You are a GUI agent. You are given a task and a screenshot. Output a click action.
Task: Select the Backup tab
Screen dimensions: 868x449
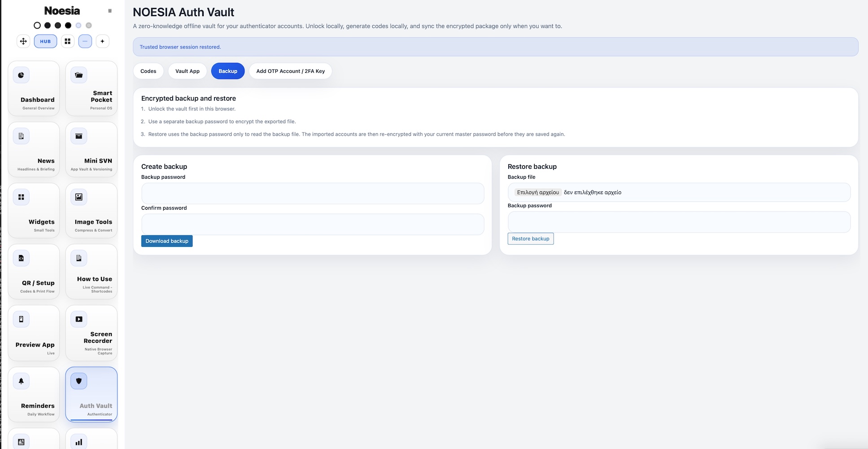coord(228,71)
